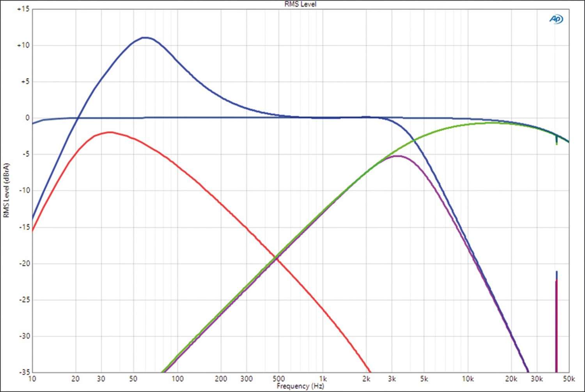The image size is (585, 392).
Task: Click the '2k' frequency axis label
Action: click(366, 379)
